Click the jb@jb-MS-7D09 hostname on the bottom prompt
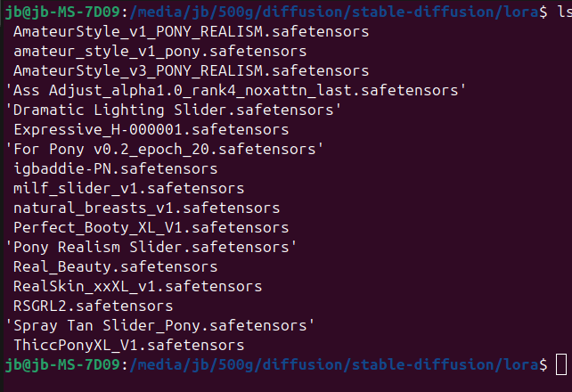 coord(62,364)
